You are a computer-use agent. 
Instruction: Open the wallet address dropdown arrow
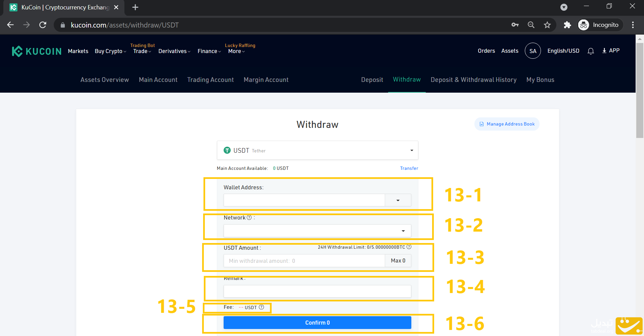coord(398,200)
